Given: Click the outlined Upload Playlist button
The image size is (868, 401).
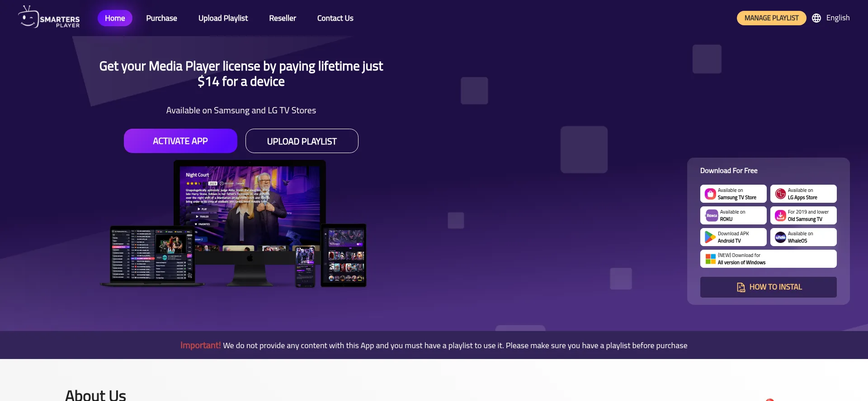Looking at the screenshot, I should point(302,141).
